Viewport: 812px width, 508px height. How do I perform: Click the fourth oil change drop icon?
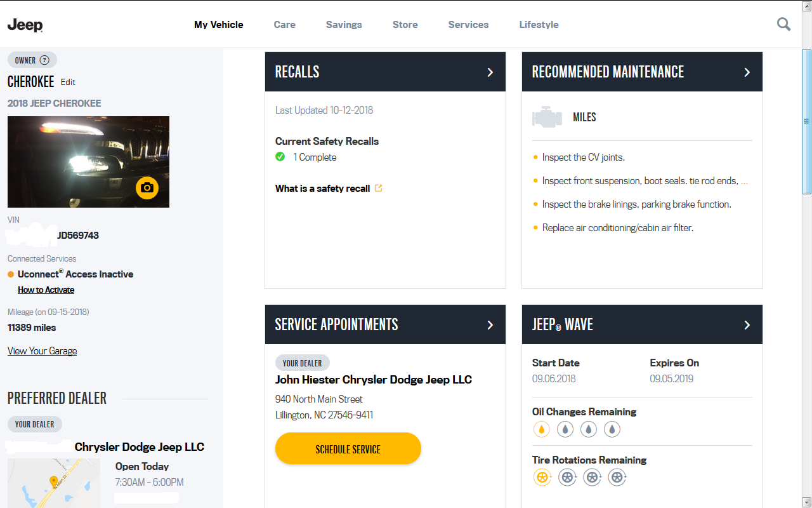(612, 430)
